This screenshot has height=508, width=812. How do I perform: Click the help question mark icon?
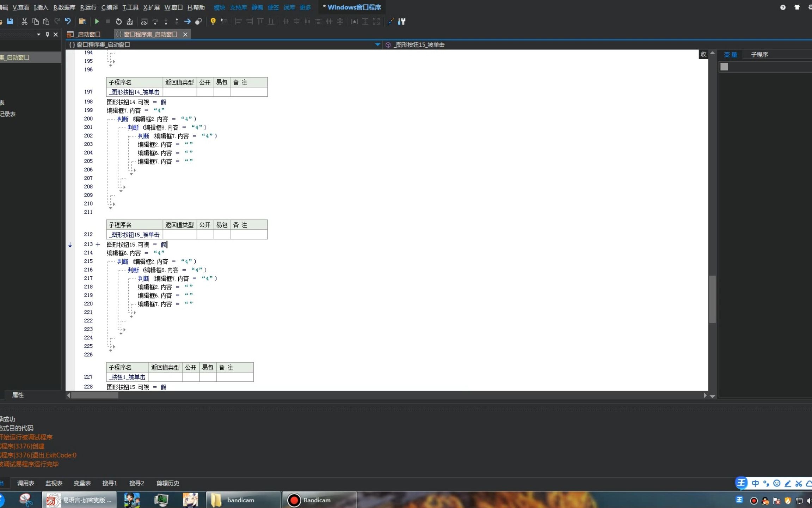tap(783, 7)
